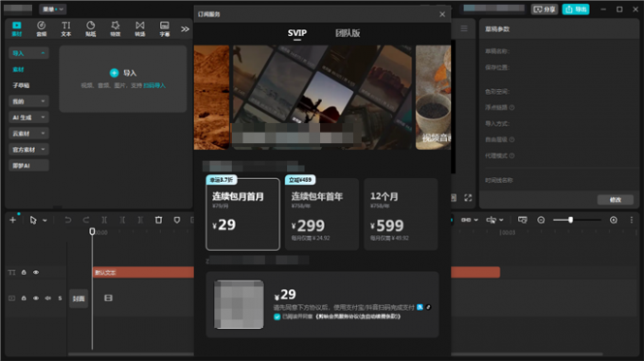The image size is (644, 361).
Task: Show more tool tabs with the double chevron
Action: tap(186, 29)
